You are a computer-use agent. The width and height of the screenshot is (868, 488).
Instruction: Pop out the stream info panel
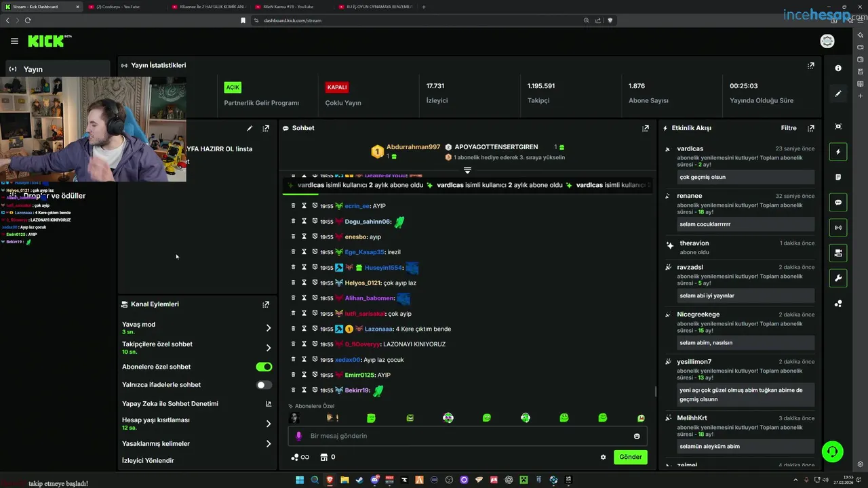coord(266,128)
